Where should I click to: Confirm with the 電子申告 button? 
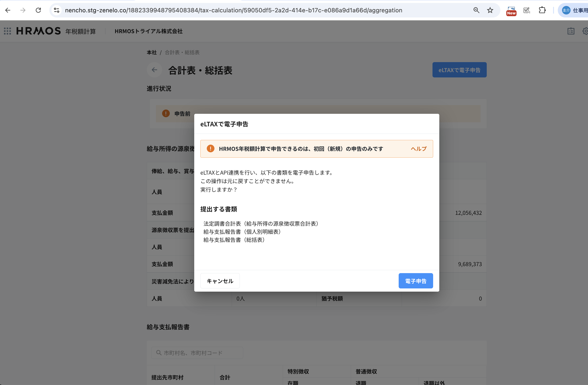415,281
